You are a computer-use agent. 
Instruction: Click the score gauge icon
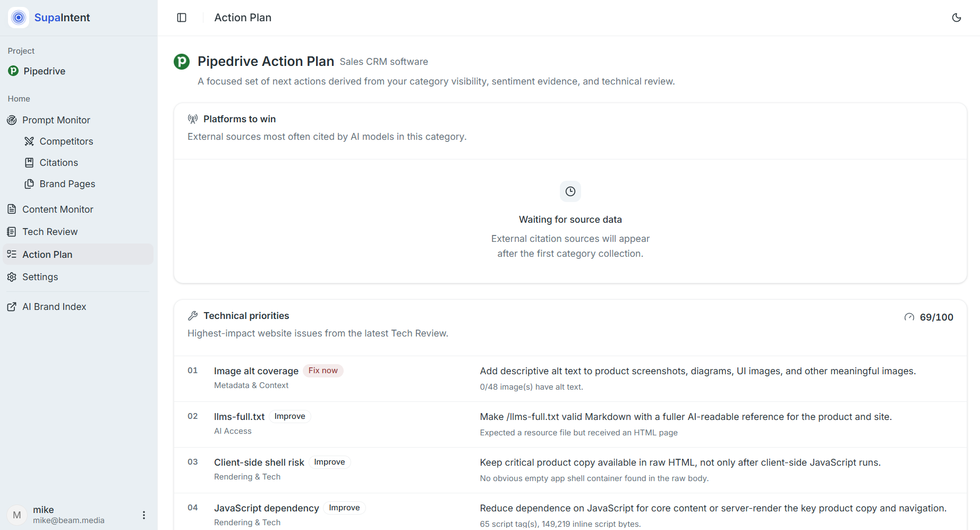coord(909,317)
